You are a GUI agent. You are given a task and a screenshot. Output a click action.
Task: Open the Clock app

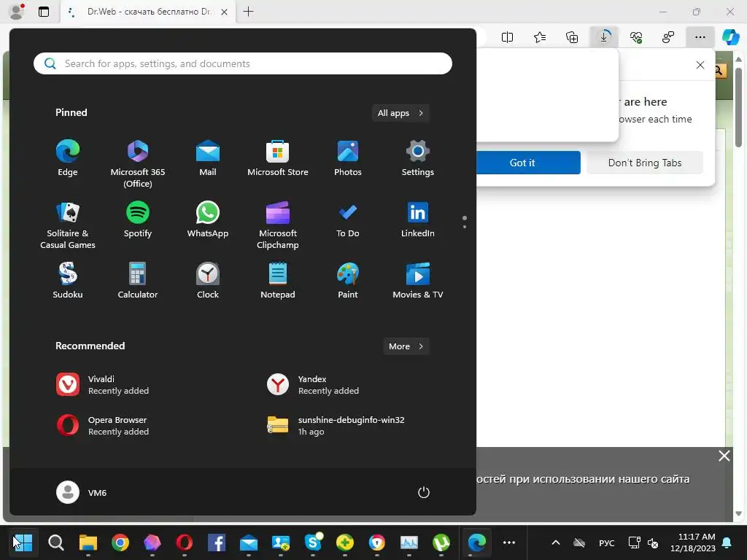click(x=208, y=281)
